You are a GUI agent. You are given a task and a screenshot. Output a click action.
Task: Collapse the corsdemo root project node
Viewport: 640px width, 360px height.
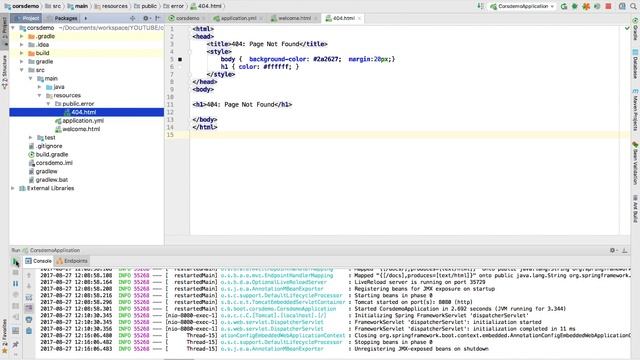[13, 28]
